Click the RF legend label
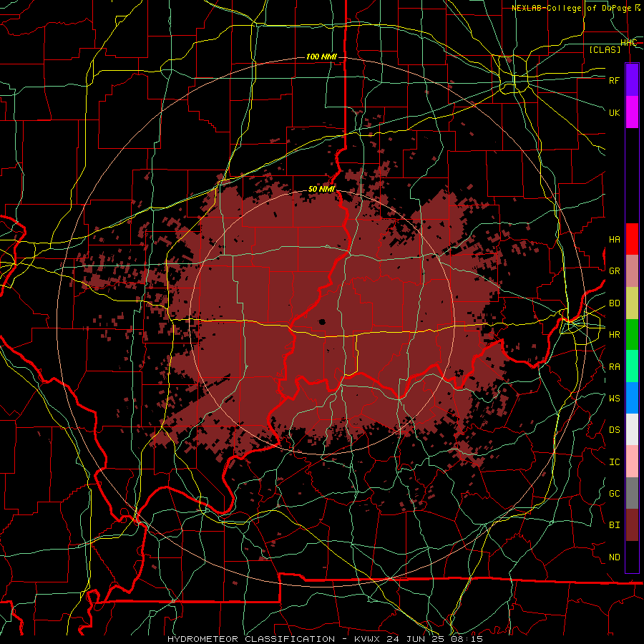 click(614, 80)
